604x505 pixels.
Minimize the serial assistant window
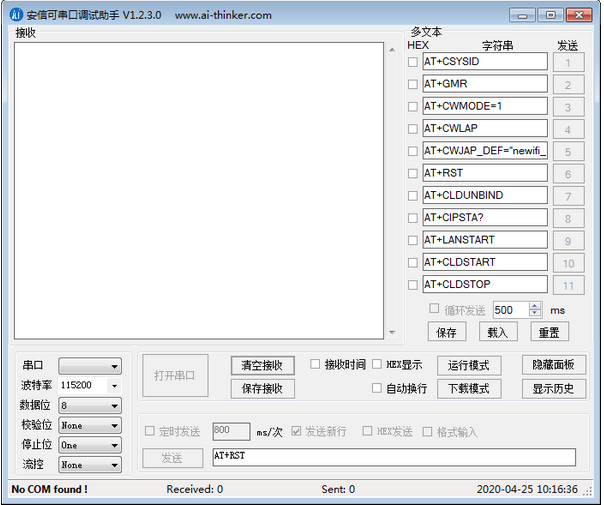pyautogui.click(x=522, y=15)
